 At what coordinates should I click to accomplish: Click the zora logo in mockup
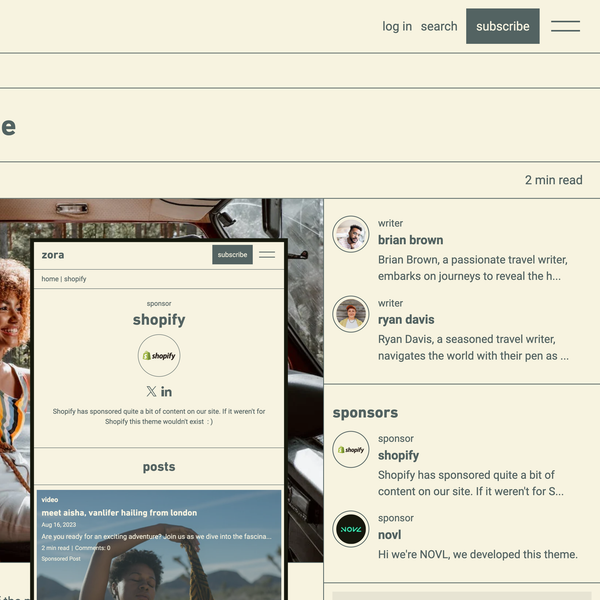coord(53,255)
